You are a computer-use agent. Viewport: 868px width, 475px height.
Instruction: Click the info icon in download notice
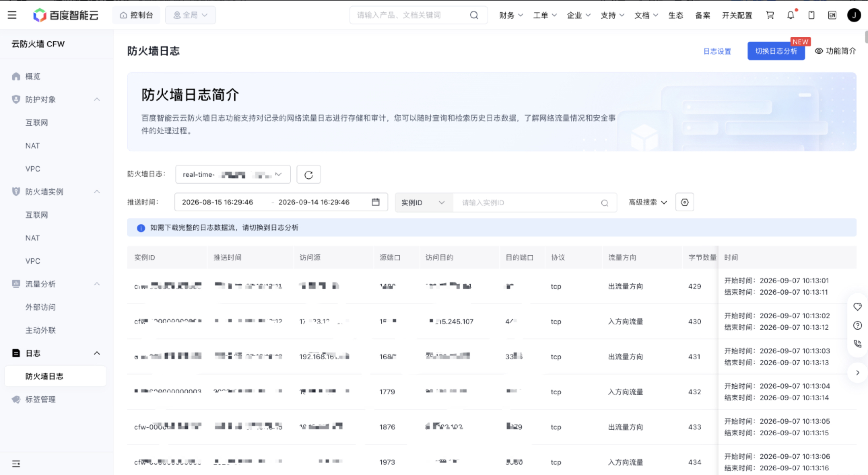pyautogui.click(x=141, y=228)
